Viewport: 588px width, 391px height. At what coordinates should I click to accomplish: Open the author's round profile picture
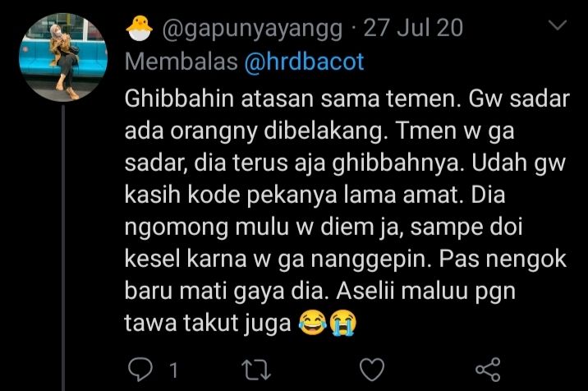[x=63, y=57]
